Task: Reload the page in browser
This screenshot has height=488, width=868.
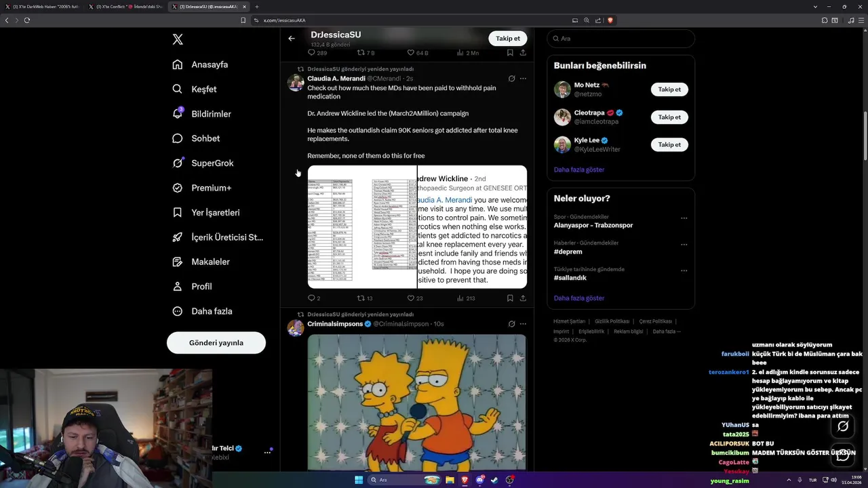Action: click(27, 20)
